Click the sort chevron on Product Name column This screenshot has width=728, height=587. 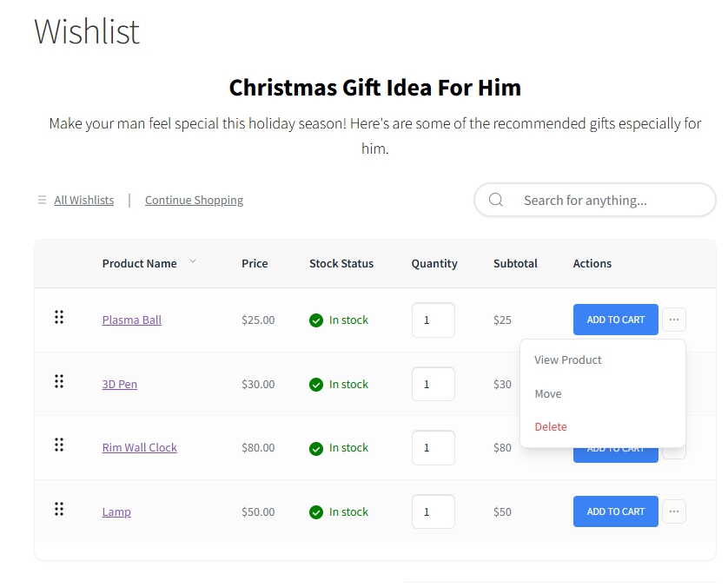tap(192, 261)
